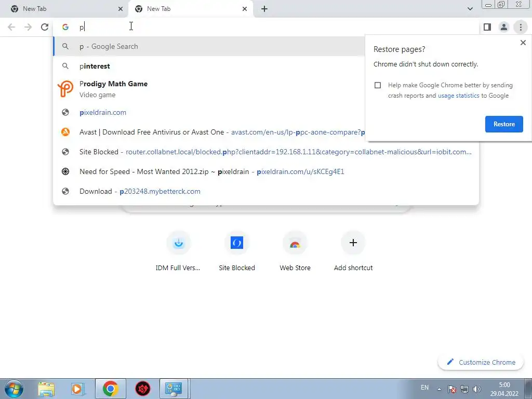Click the search icon beside pinterest
The height and width of the screenshot is (399, 532).
pos(65,66)
